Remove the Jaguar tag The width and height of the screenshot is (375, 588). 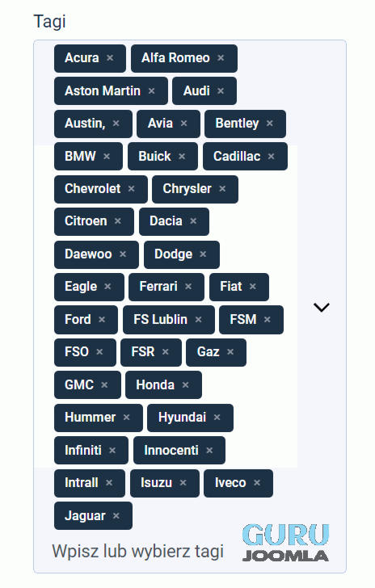[x=116, y=515]
